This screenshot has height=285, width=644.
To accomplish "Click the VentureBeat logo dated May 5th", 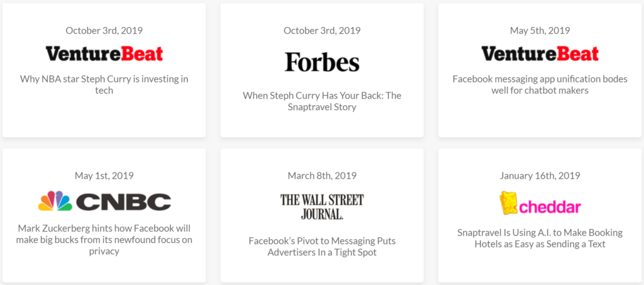I will (x=540, y=54).
